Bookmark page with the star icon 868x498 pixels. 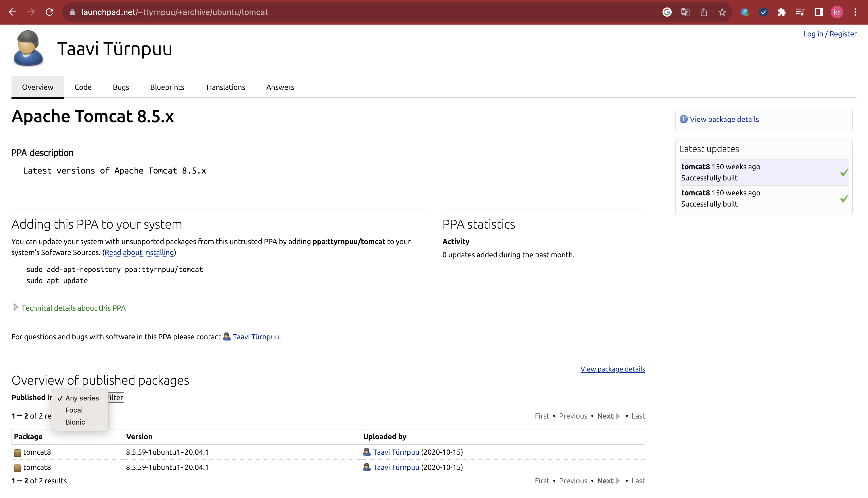point(722,12)
